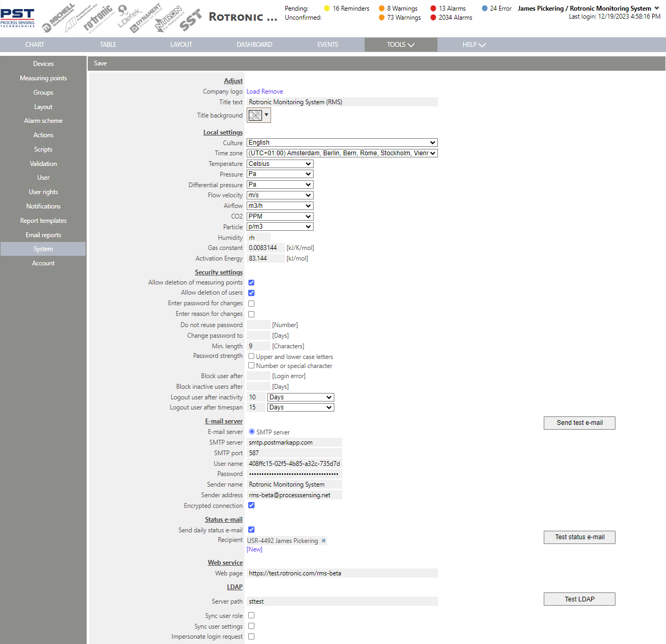Open the CO2 unit dropdown
The width and height of the screenshot is (666, 644).
coord(280,216)
